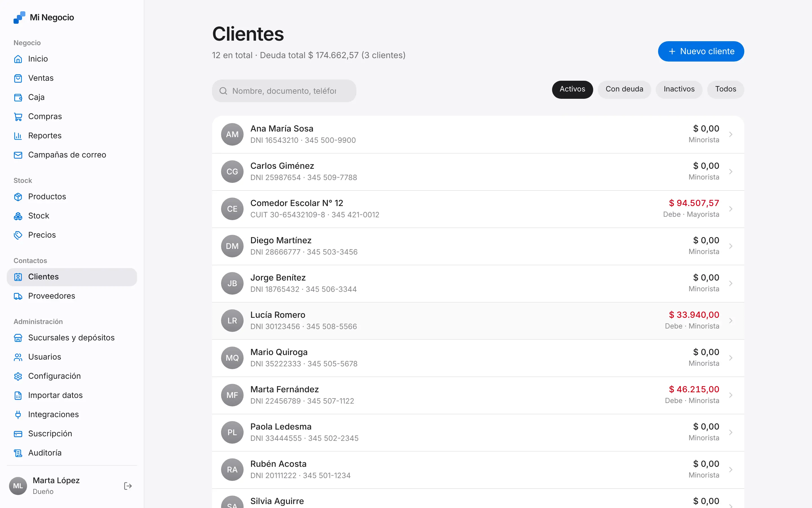
Task: Open the Lucía Romero row chevron
Action: tap(731, 321)
